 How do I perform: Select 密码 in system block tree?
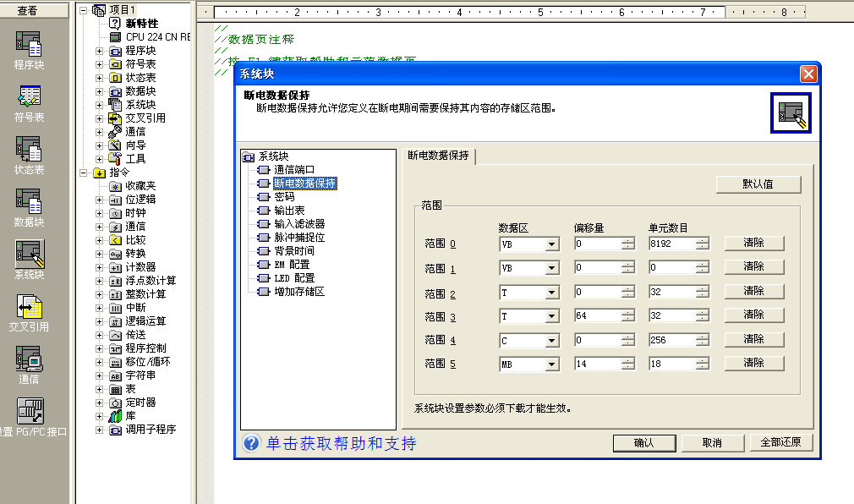point(284,196)
